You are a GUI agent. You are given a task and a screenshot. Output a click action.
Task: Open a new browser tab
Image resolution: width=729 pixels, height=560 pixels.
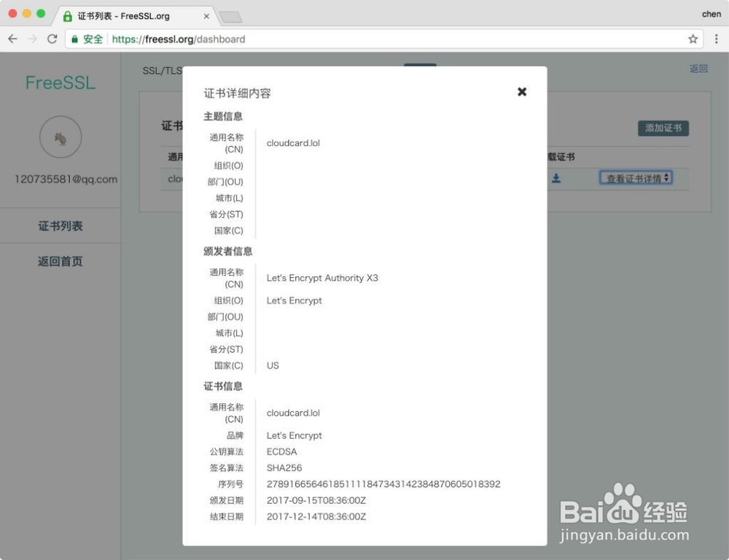230,17
